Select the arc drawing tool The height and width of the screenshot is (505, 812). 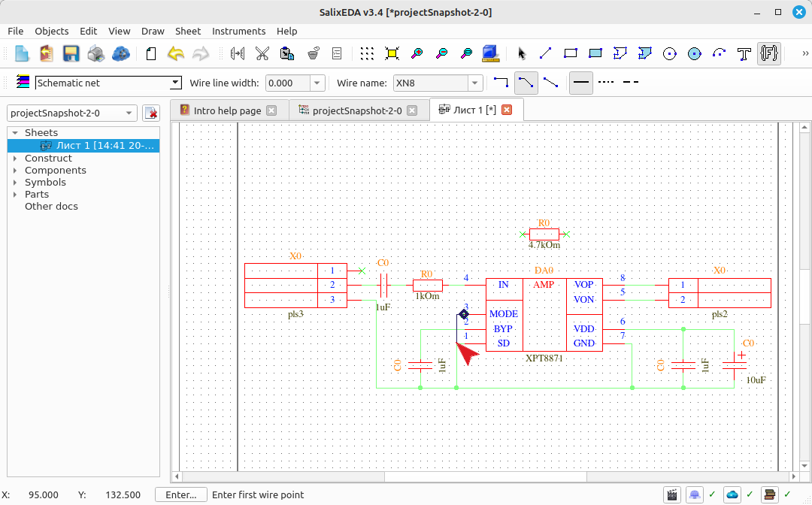tap(720, 53)
